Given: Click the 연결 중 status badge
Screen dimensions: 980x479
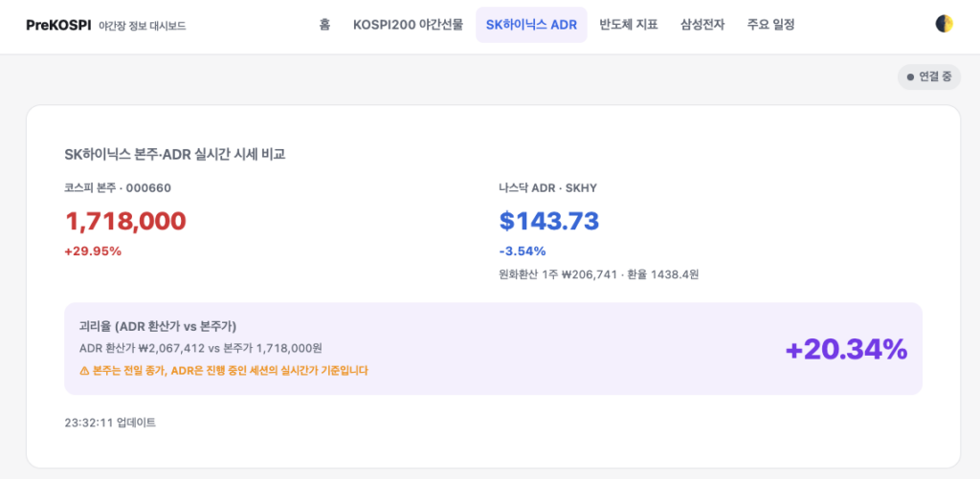Looking at the screenshot, I should coord(929,77).
